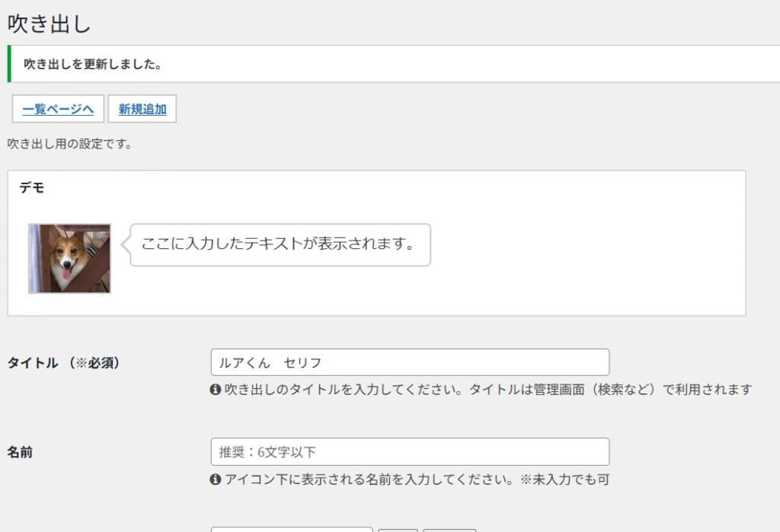This screenshot has height=532, width=780.
Task: Click the corgi avatar image in demo
Action: (70, 259)
